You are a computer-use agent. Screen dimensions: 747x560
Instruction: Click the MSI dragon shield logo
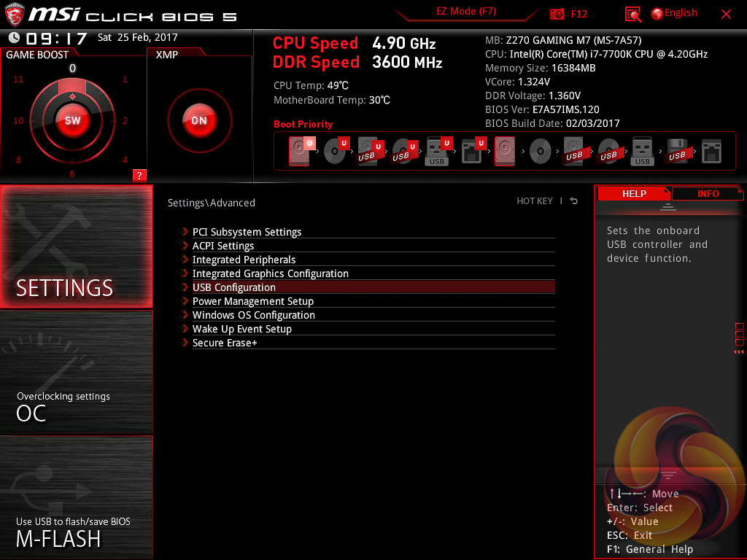tap(15, 15)
